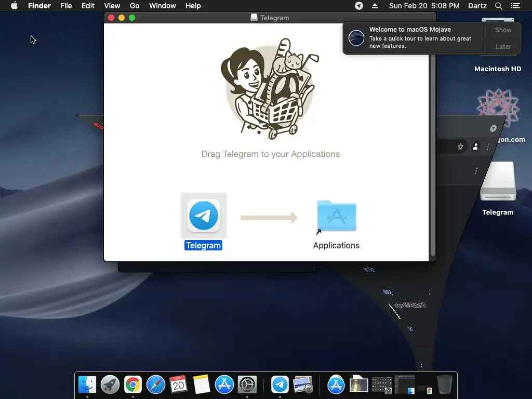The height and width of the screenshot is (399, 532).
Task: Open the Dartz user menu
Action: (477, 6)
